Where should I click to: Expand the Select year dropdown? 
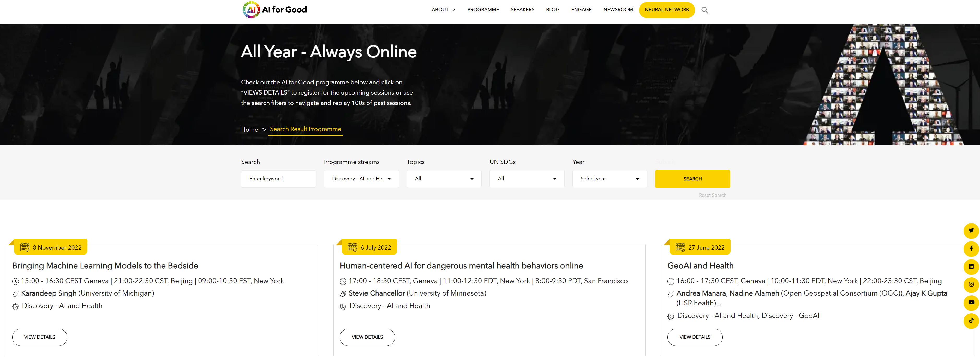[609, 179]
